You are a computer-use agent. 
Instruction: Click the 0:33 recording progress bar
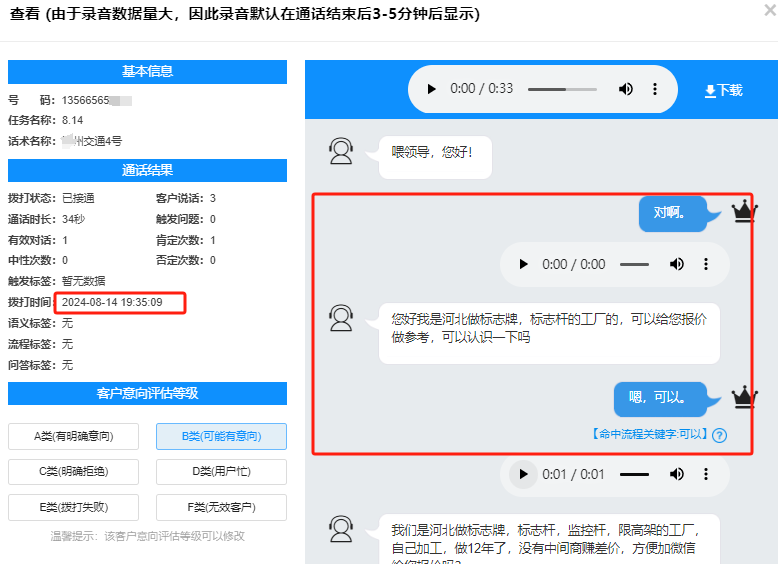[561, 89]
